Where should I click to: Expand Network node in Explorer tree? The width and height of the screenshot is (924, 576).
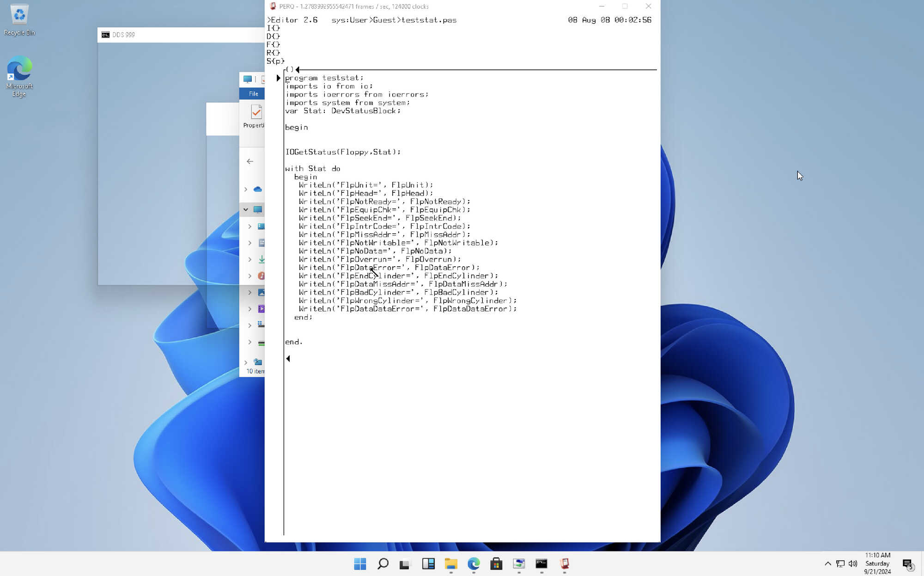point(246,362)
